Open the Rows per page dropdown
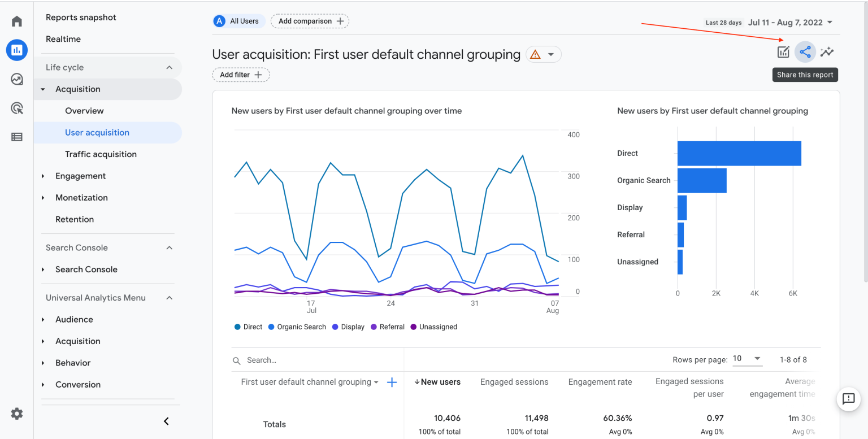This screenshot has height=439, width=868. (747, 359)
